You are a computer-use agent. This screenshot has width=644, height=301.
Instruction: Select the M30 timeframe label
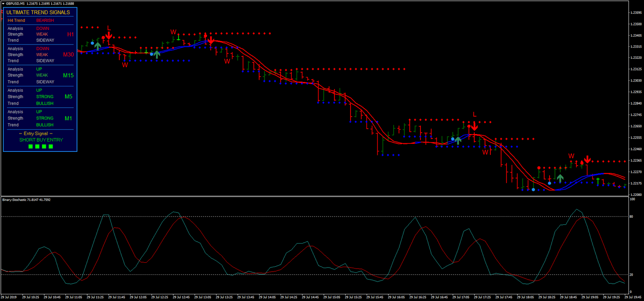coord(68,55)
